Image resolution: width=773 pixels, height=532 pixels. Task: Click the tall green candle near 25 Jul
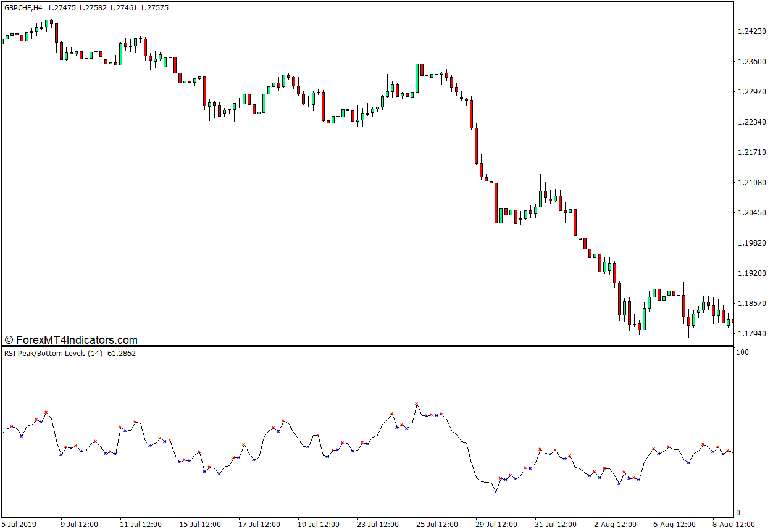pos(417,77)
